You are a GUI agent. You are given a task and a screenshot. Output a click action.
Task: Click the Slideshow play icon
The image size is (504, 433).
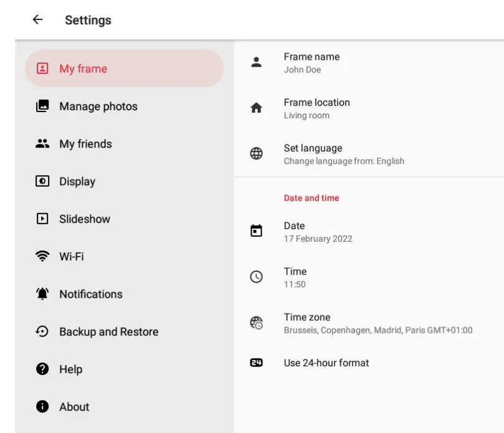[42, 219]
